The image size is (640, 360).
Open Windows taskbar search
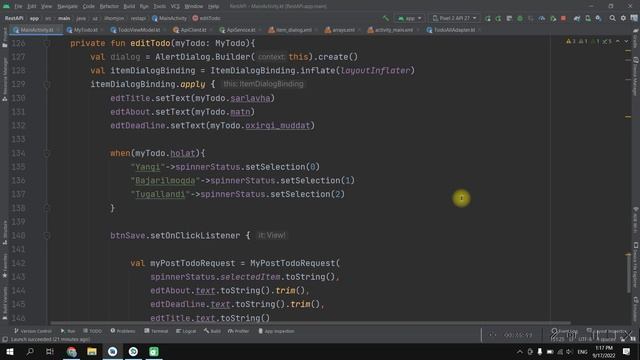point(30,351)
